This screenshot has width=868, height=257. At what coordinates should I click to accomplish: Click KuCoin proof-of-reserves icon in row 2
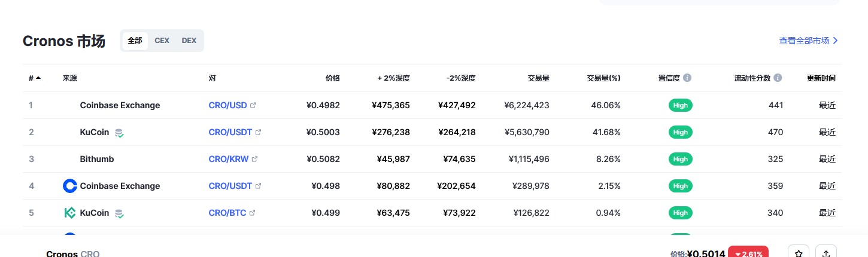pos(119,133)
